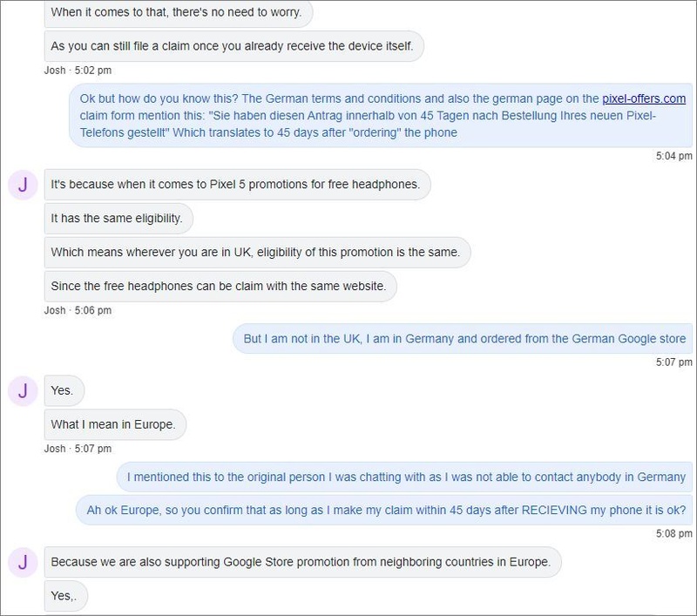Click the "Since the free headphones" message bubble
Screen dimensions: 697x616
(x=223, y=284)
